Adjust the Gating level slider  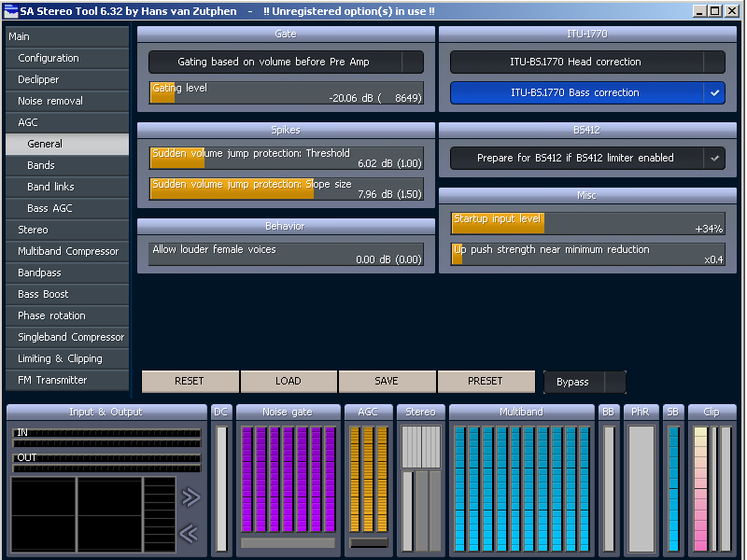pos(286,92)
